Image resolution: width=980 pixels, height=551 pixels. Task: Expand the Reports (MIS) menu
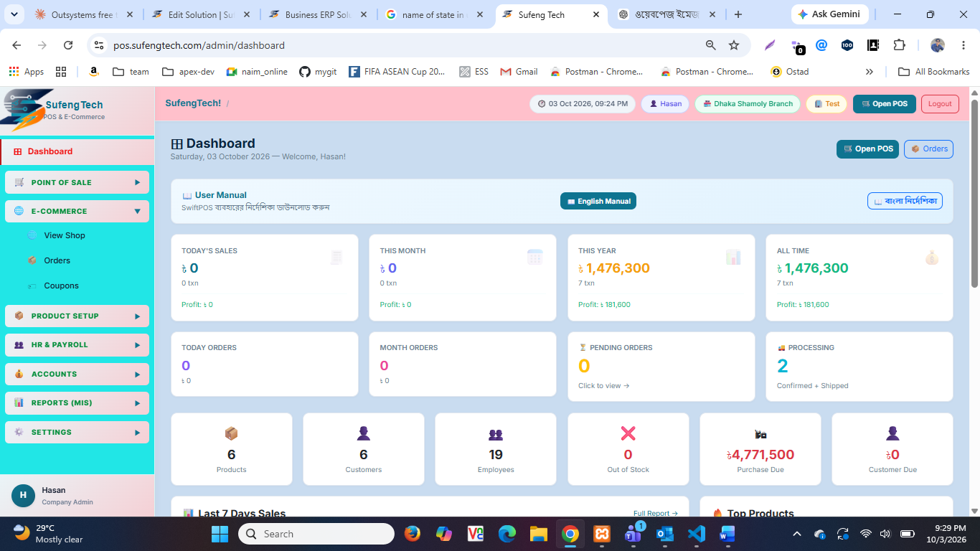point(77,403)
